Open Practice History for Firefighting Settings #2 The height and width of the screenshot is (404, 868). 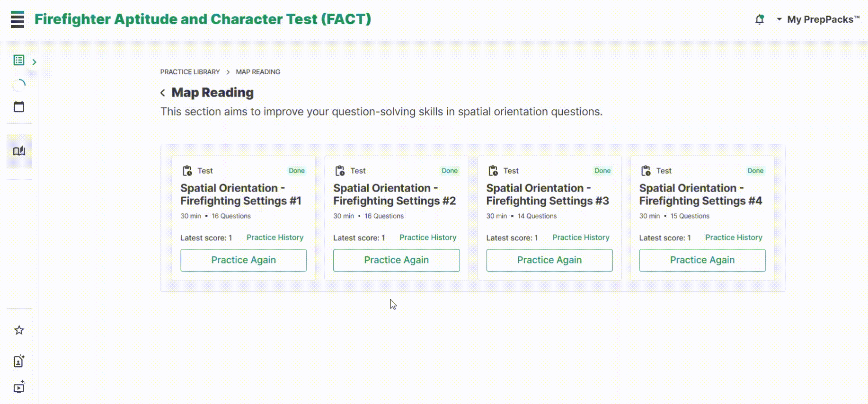coord(428,237)
